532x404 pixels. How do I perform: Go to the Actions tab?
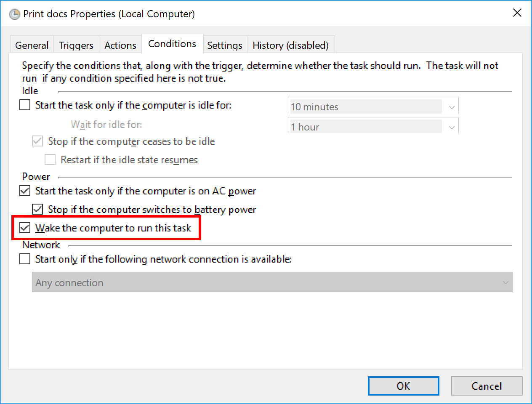(x=120, y=45)
